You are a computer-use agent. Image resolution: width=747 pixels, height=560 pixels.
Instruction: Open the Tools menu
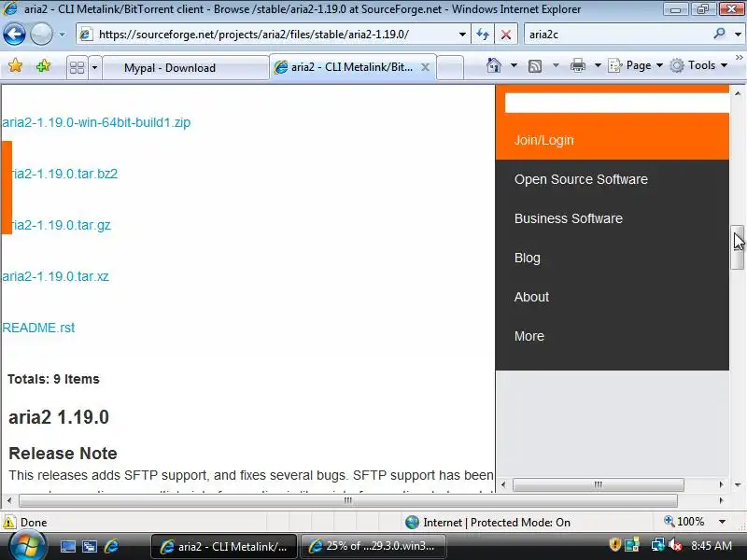[x=698, y=65]
